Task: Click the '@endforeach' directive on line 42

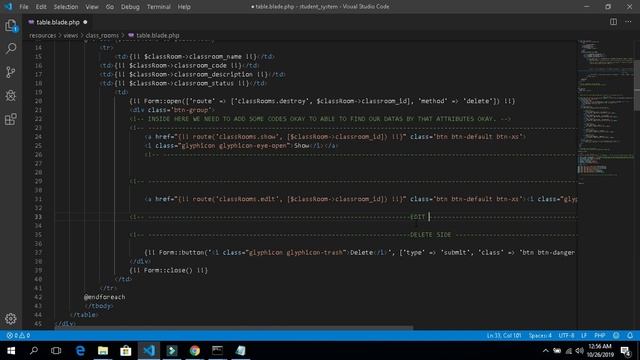Action: (104, 297)
